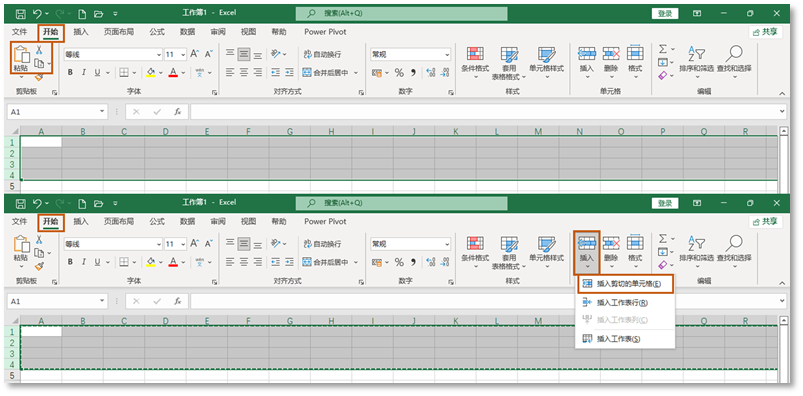The height and width of the screenshot is (396, 803).
Task: Click align text left icon in the upper window
Action: (x=230, y=73)
